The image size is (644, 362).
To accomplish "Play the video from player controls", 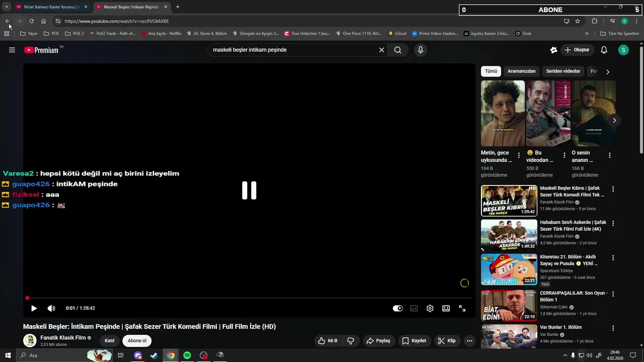I will coord(34,308).
